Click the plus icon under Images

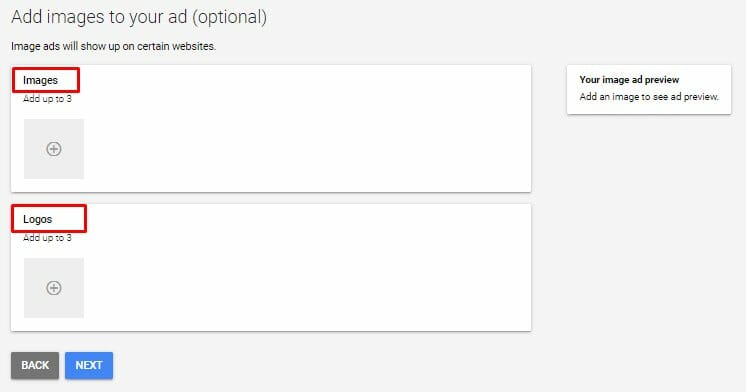tap(54, 149)
